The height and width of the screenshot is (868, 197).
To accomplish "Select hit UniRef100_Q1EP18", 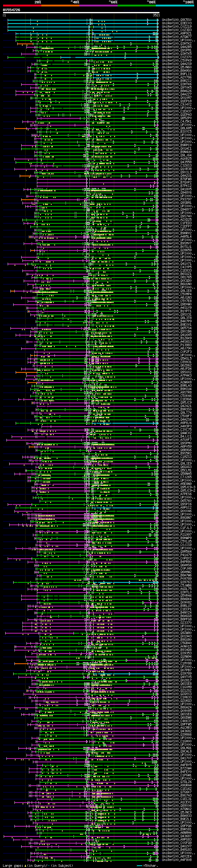I will [177, 101].
